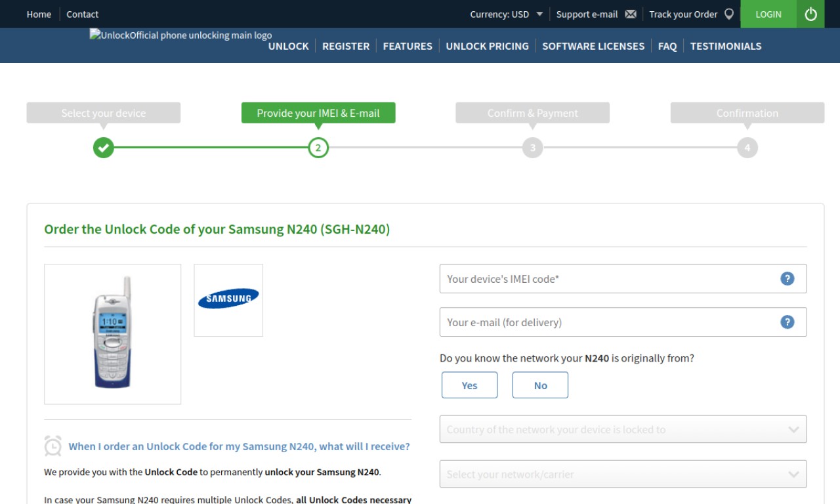Click the UnlockOfficial main logo
Screen dimensions: 840x504
[180, 35]
